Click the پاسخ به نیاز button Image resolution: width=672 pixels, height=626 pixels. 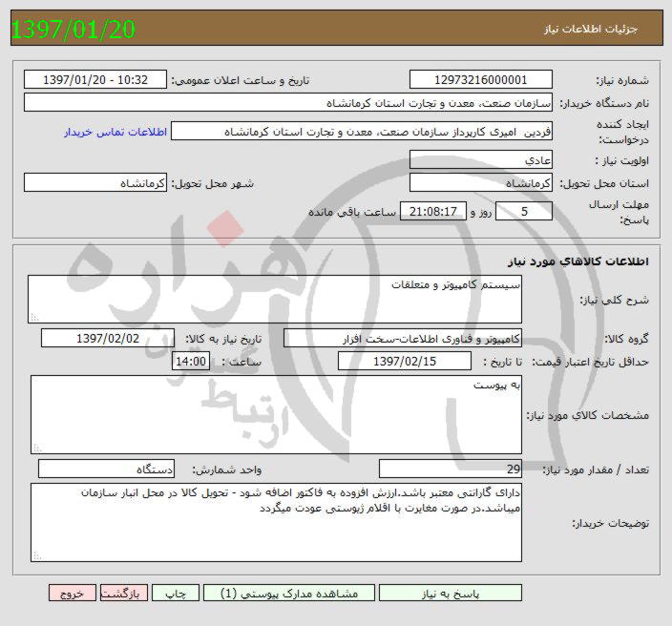coord(451,593)
